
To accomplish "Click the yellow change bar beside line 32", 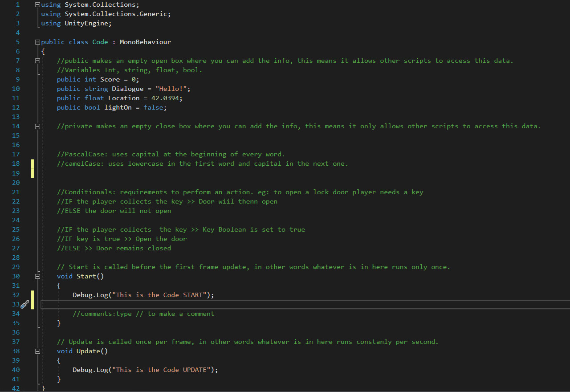I will click(32, 294).
